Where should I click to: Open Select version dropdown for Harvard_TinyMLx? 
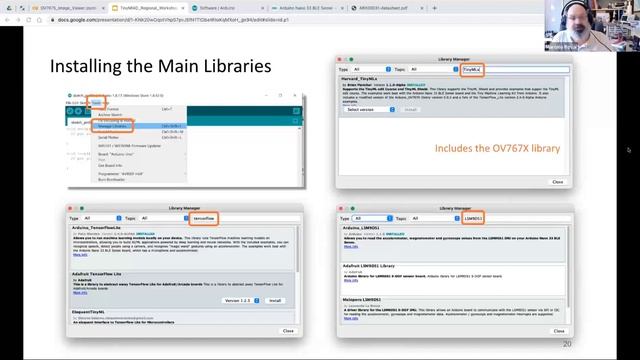point(370,110)
